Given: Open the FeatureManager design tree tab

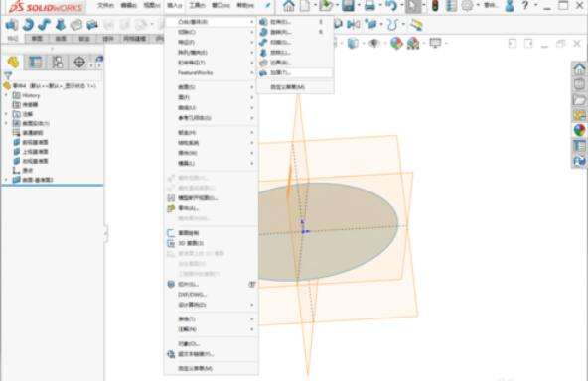Looking at the screenshot, I should (x=13, y=62).
